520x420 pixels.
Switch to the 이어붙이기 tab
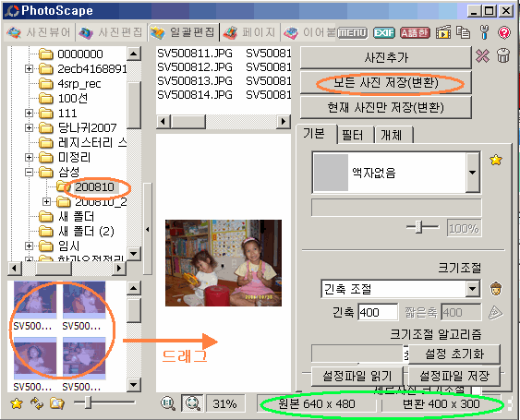coord(309,32)
